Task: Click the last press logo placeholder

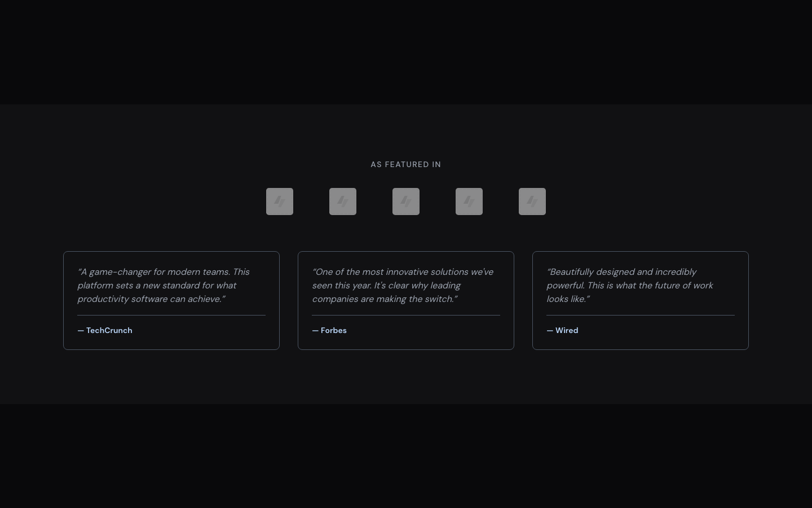Action: click(532, 202)
